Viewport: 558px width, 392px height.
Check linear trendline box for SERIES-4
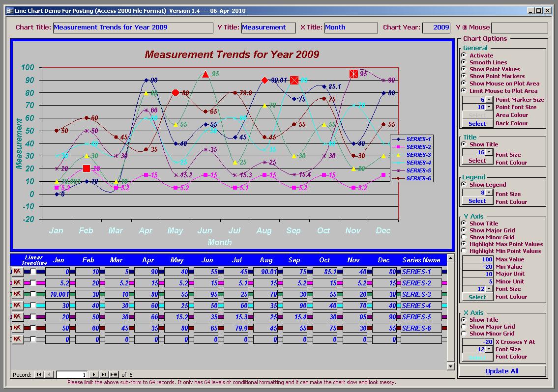[33, 306]
